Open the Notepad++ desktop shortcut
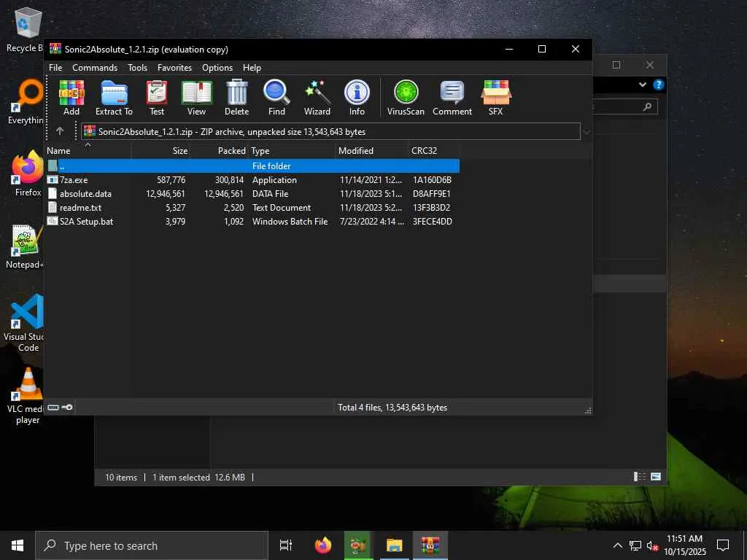This screenshot has height=560, width=747. [x=26, y=246]
